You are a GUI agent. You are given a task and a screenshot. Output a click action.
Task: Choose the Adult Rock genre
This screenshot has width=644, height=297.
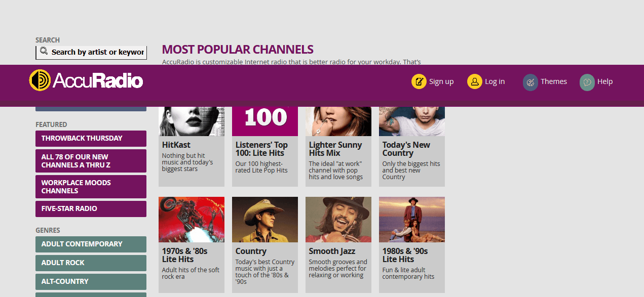(91, 263)
